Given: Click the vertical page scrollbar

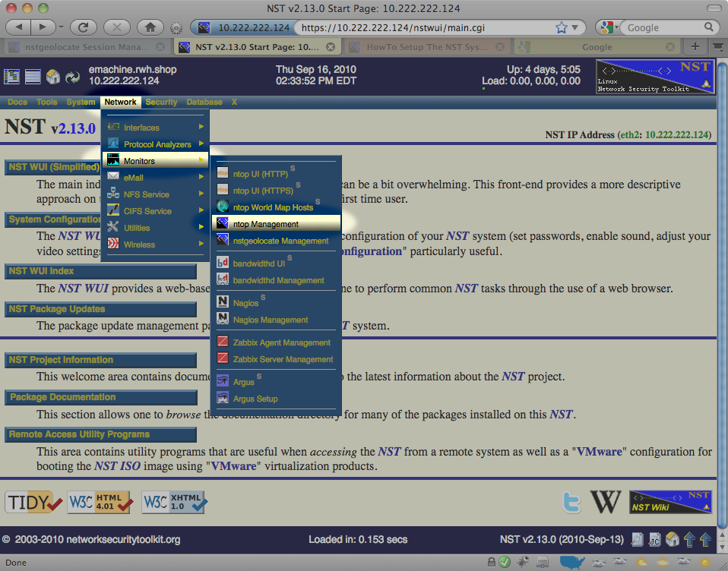Looking at the screenshot, I should click(723, 297).
